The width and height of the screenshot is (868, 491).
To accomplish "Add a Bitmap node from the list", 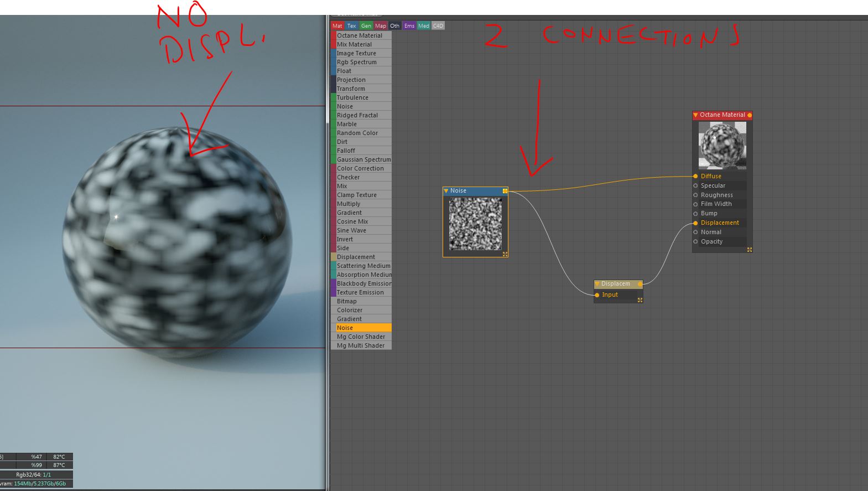I will click(361, 301).
